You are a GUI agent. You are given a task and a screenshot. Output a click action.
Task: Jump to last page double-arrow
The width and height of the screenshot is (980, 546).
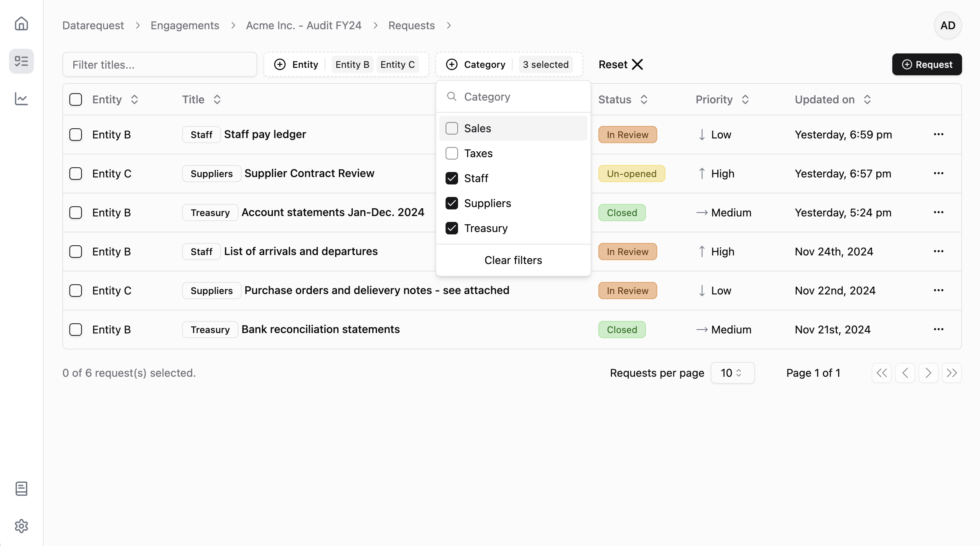click(x=952, y=373)
